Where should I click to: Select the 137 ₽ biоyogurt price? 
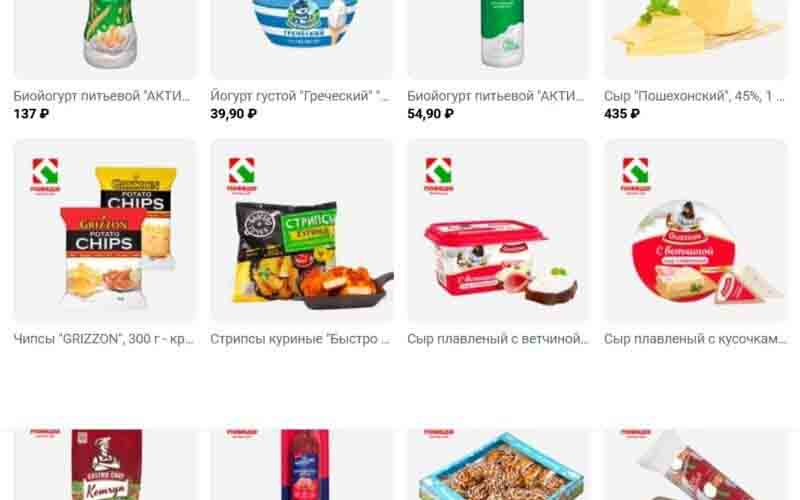(31, 114)
